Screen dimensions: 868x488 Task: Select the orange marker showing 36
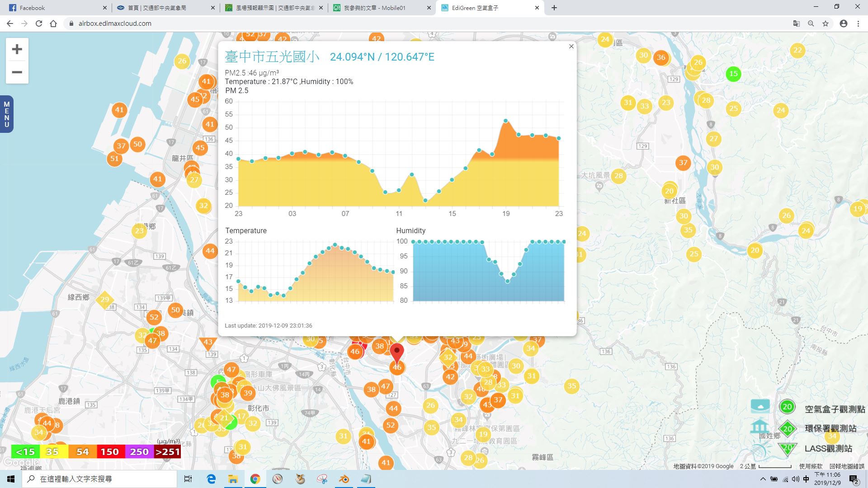click(661, 57)
